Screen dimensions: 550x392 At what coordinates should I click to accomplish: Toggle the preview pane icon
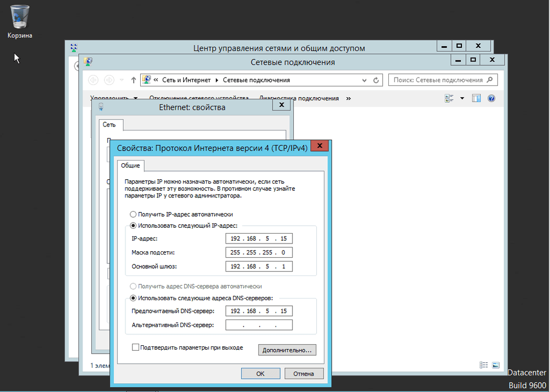pyautogui.click(x=476, y=98)
